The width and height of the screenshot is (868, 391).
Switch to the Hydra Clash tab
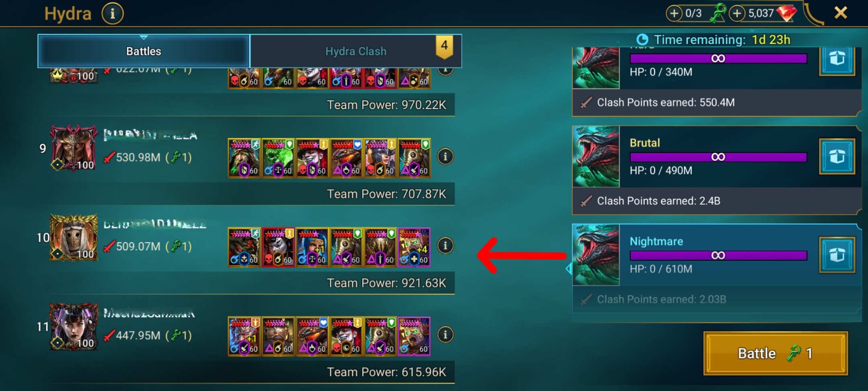pyautogui.click(x=356, y=51)
